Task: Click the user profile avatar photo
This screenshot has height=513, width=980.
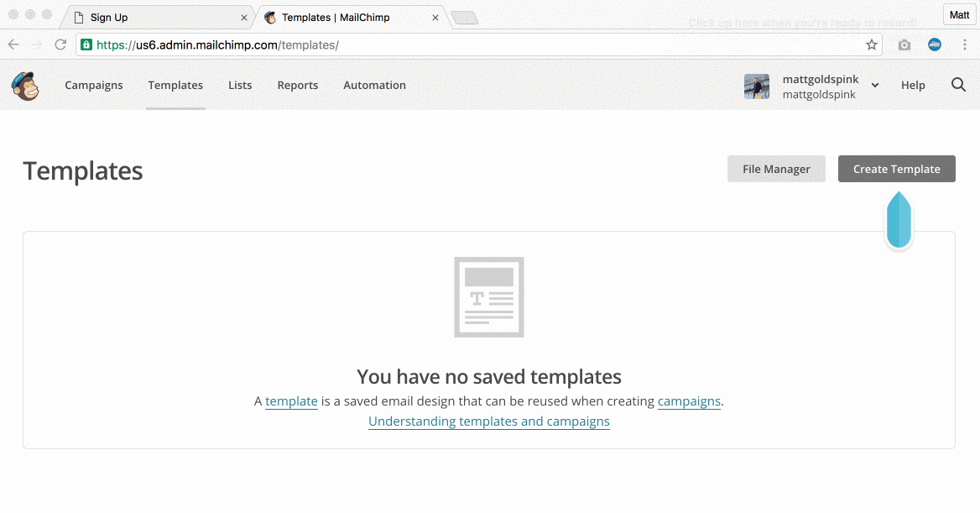Action: point(756,85)
